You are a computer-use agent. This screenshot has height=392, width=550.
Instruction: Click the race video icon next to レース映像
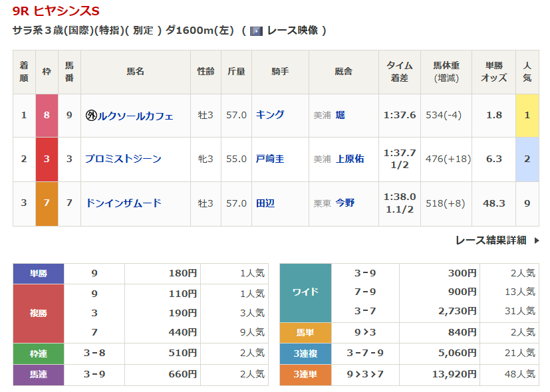point(256,31)
